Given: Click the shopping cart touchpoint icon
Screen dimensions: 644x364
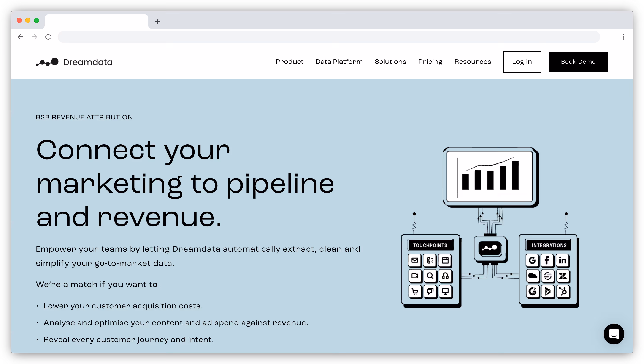Looking at the screenshot, I should click(415, 292).
